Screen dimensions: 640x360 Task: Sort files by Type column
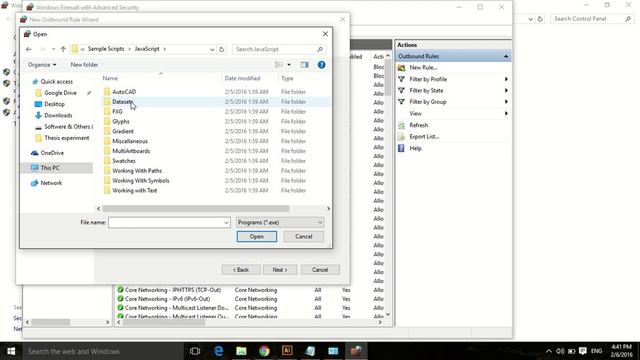click(287, 78)
